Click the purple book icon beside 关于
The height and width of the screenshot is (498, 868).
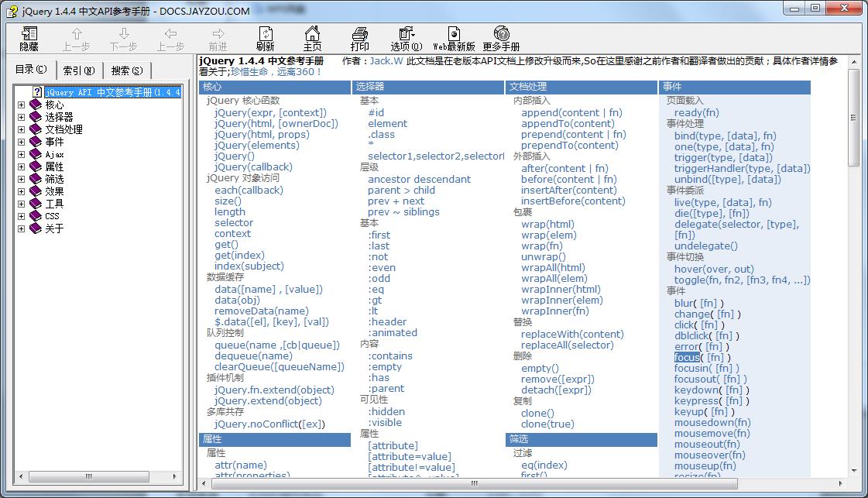tap(36, 228)
